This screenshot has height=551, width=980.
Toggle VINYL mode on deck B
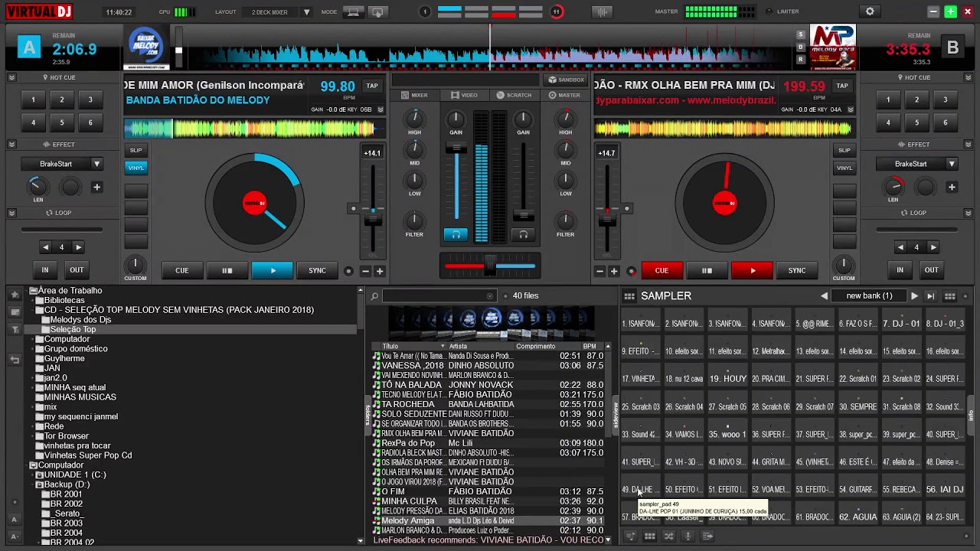tap(844, 168)
